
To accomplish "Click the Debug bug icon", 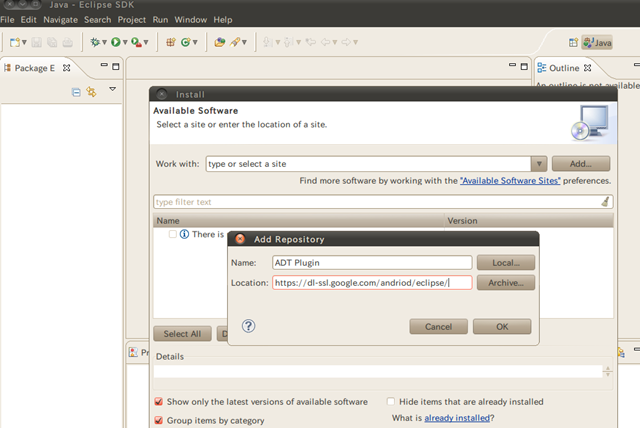I will 95,42.
